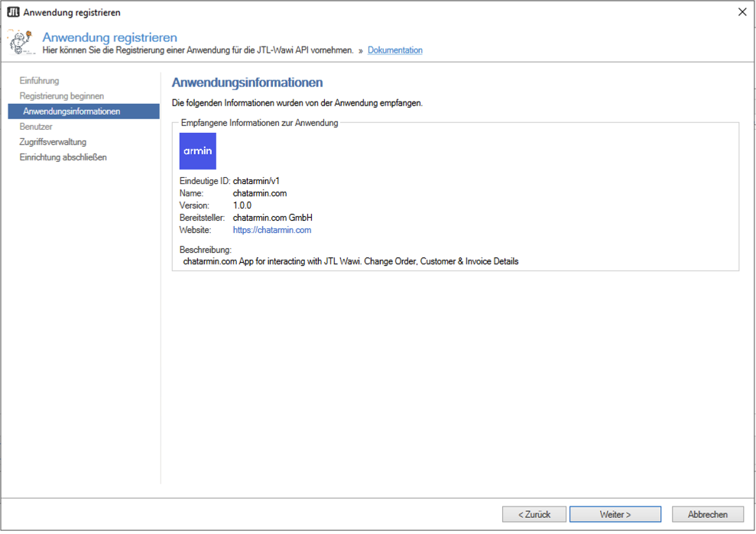Select the Einrichtung abschließen step
Screen dimensions: 756x534
coord(63,157)
